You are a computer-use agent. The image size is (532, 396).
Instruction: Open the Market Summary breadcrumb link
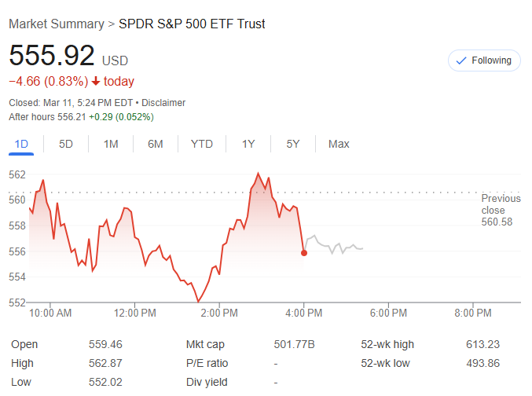point(56,24)
